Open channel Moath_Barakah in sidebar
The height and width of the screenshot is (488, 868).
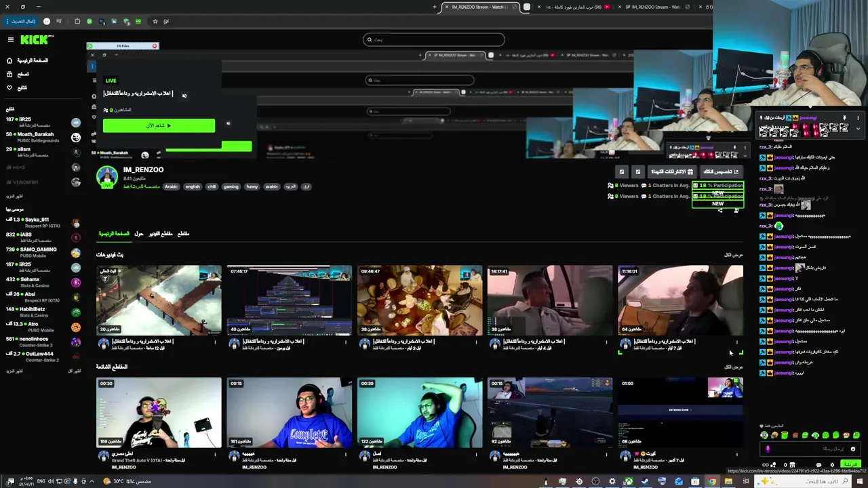click(x=42, y=137)
